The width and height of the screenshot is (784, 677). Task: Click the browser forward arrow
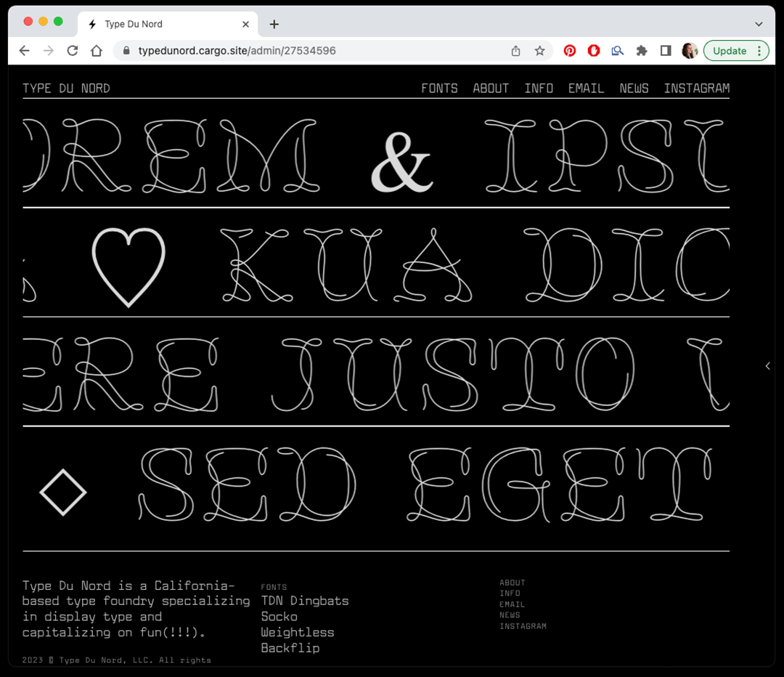pyautogui.click(x=48, y=51)
